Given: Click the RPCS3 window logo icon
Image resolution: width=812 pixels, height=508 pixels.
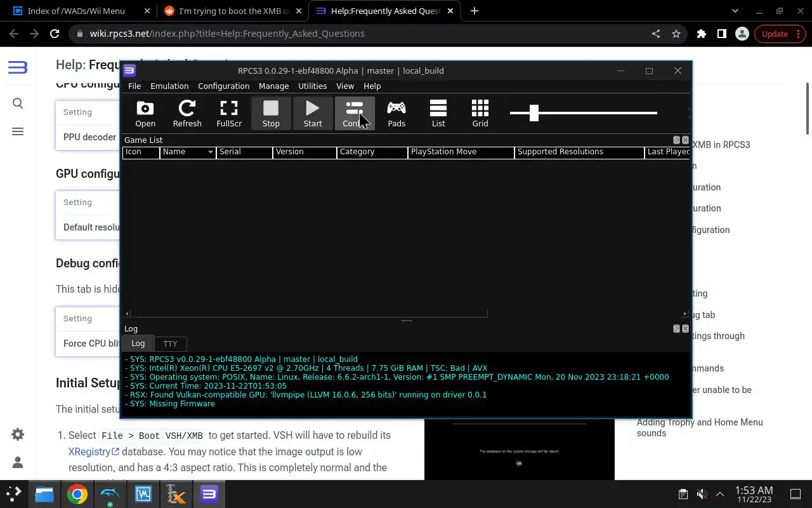Looking at the screenshot, I should [129, 70].
